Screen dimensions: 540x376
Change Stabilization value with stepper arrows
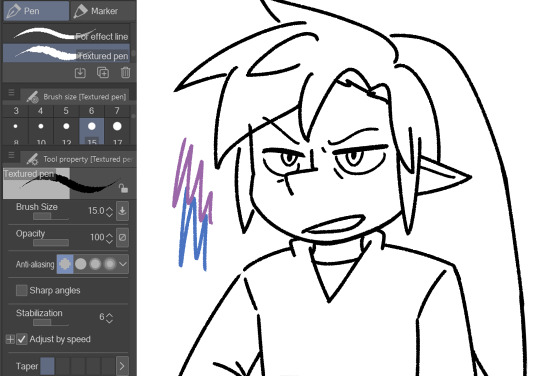tap(110, 317)
